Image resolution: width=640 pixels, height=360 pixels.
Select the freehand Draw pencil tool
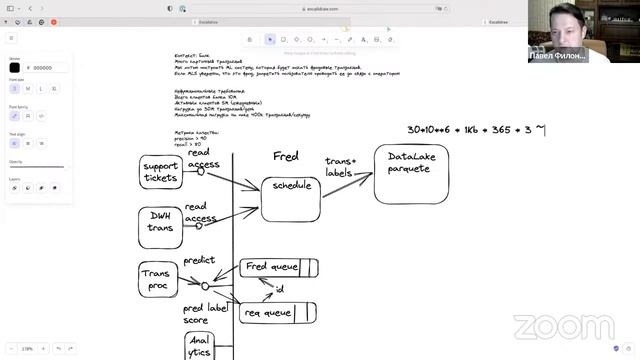point(350,40)
